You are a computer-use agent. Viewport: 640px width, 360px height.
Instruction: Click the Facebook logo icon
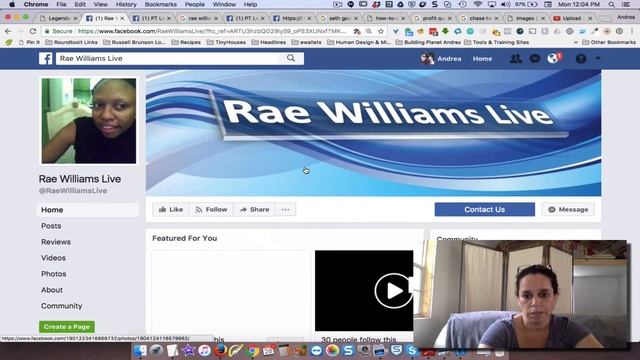tap(46, 59)
